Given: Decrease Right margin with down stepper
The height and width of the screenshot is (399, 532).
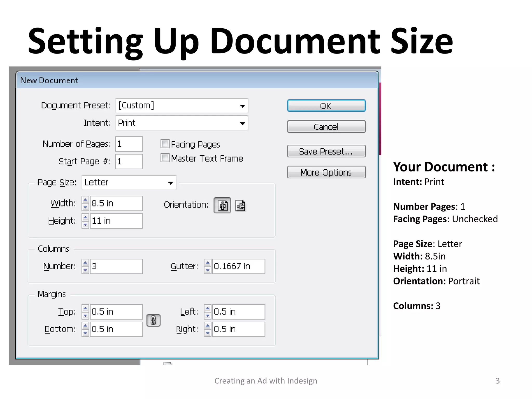Looking at the screenshot, I should [x=208, y=333].
